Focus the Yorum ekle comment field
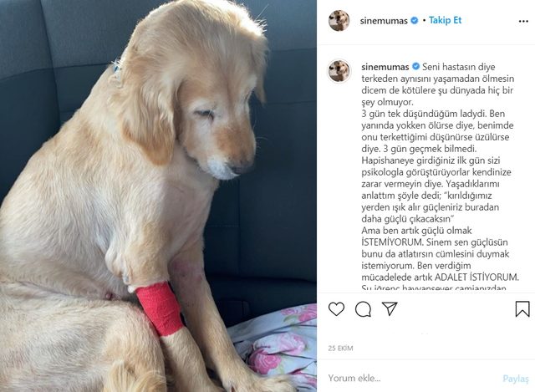 click(x=411, y=378)
